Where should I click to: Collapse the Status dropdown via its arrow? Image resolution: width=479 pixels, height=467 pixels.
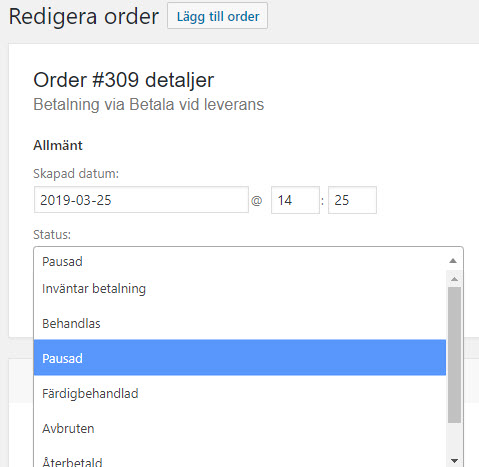453,261
